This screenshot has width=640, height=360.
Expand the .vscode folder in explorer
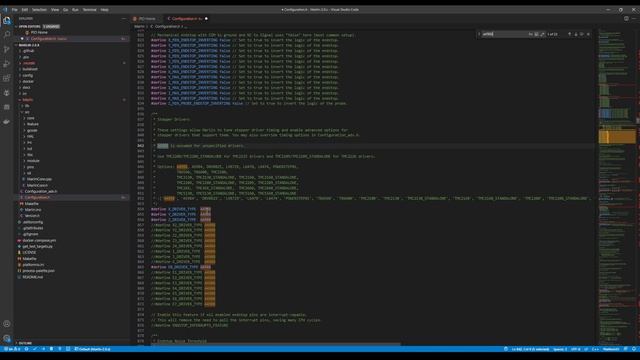click(x=29, y=63)
